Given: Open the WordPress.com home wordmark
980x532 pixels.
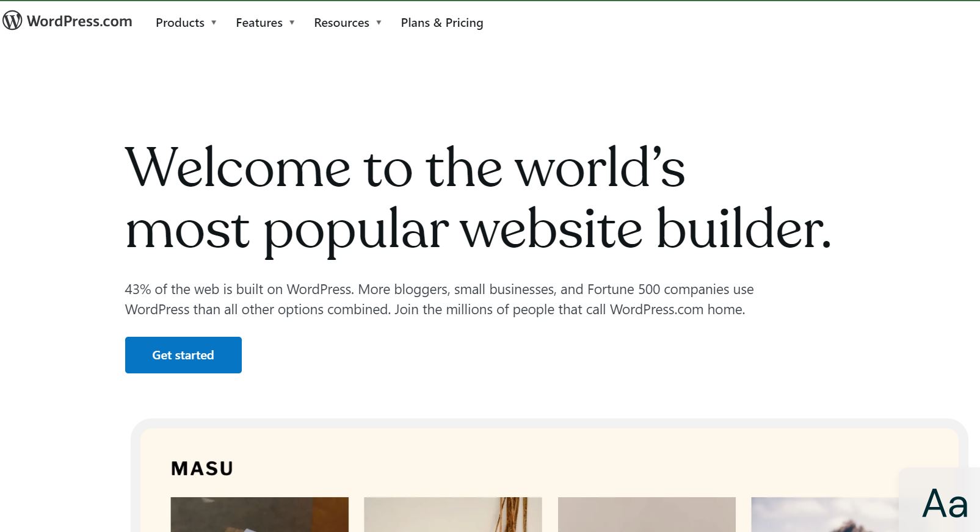Looking at the screenshot, I should 79,21.
